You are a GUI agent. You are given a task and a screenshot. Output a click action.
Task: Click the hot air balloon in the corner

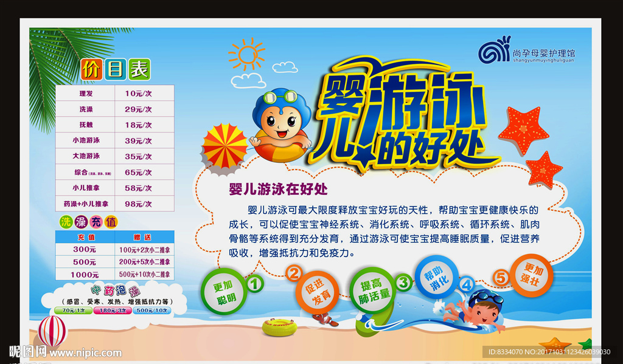pos(54,331)
